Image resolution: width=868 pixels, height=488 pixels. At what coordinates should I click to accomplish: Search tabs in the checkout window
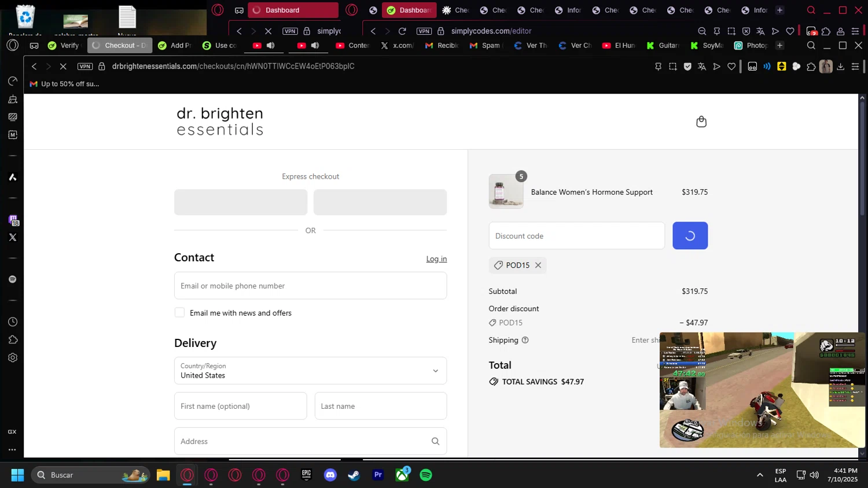811,46
